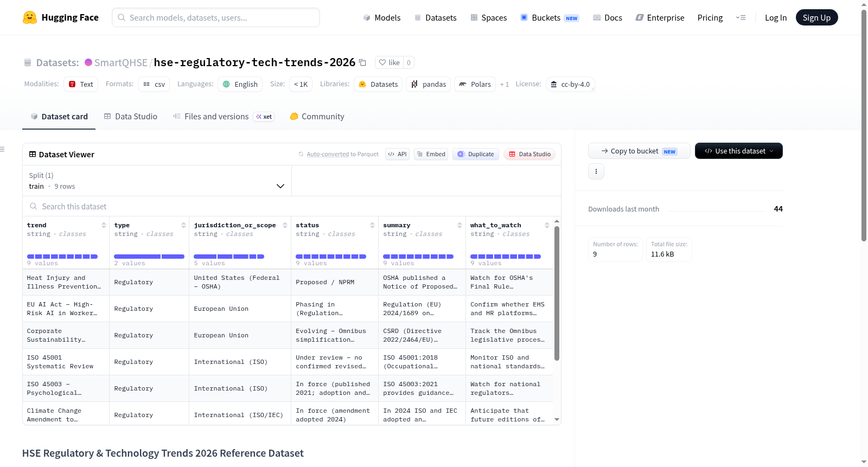Click the trend column distribution bar

click(x=62, y=256)
